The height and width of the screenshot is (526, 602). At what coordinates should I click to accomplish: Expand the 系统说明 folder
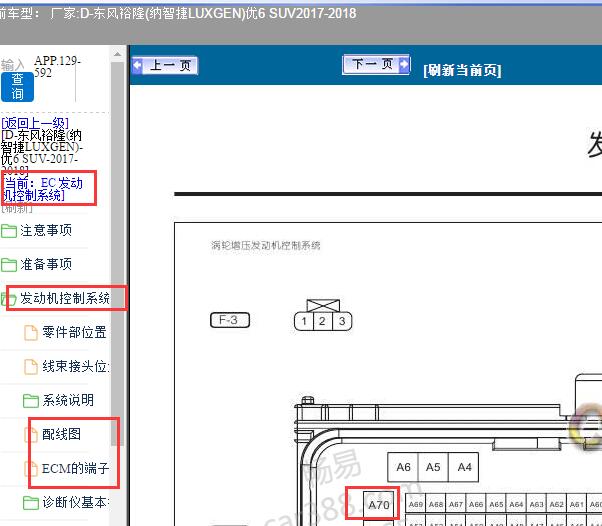pyautogui.click(x=68, y=400)
